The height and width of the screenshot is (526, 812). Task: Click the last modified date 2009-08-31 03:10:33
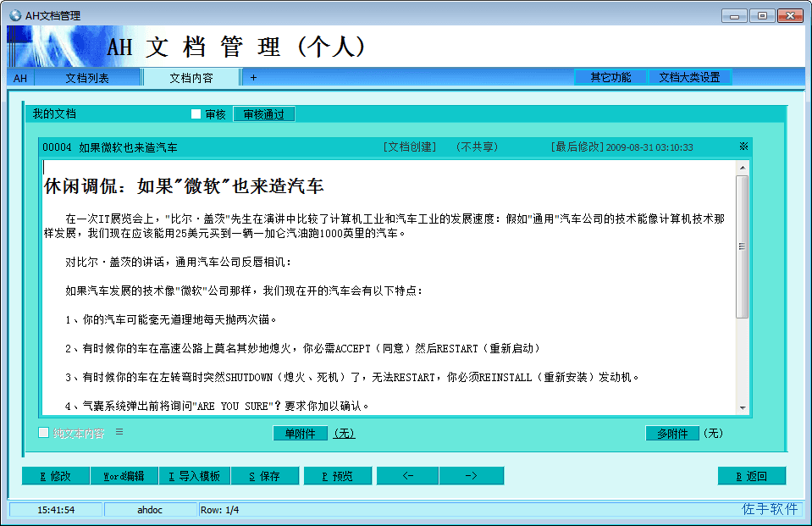tap(649, 147)
